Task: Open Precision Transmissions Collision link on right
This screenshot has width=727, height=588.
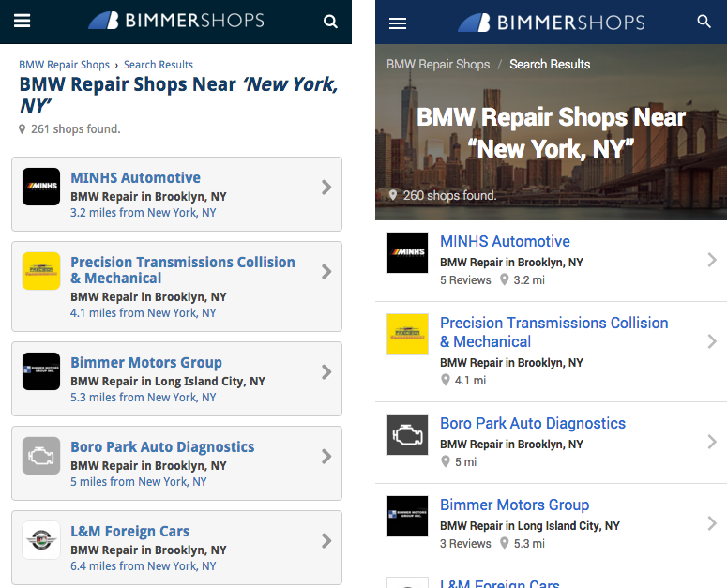Action: point(554,332)
